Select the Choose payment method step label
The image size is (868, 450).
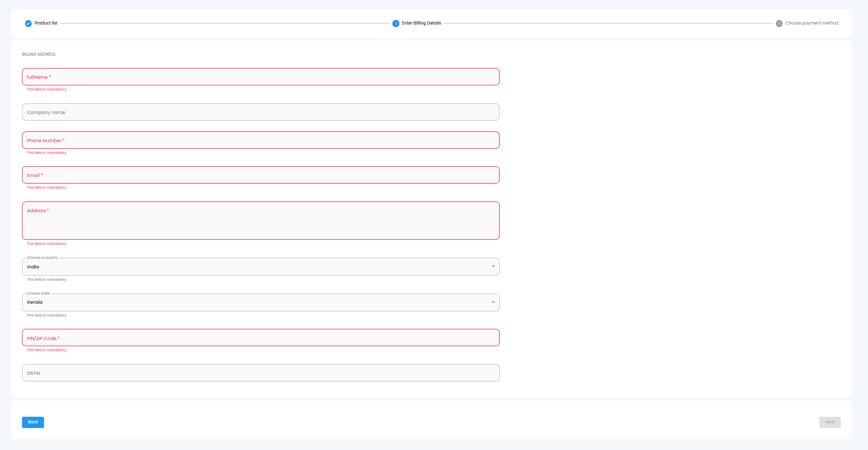coord(812,23)
